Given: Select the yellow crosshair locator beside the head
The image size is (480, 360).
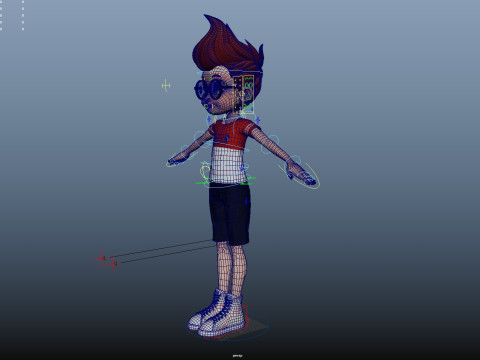Looking at the screenshot, I should (166, 86).
